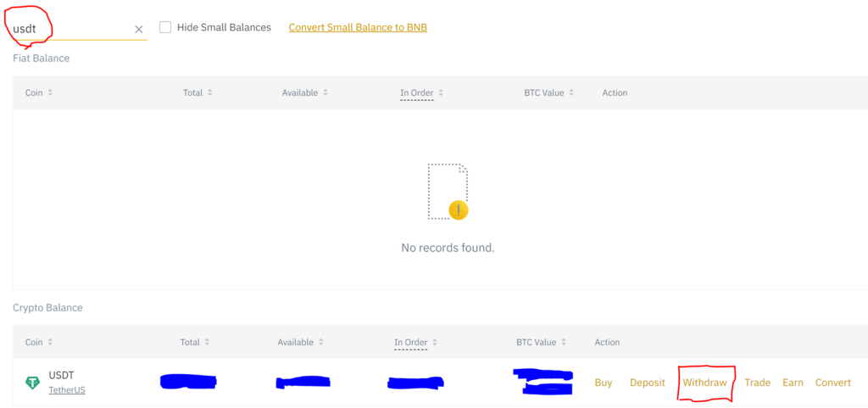Screen dimensions: 868x408
Task: Sort Fiat Balance table by Available
Action: coord(305,93)
